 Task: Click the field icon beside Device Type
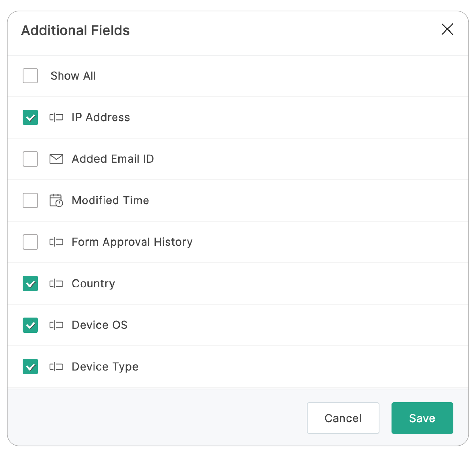(56, 367)
